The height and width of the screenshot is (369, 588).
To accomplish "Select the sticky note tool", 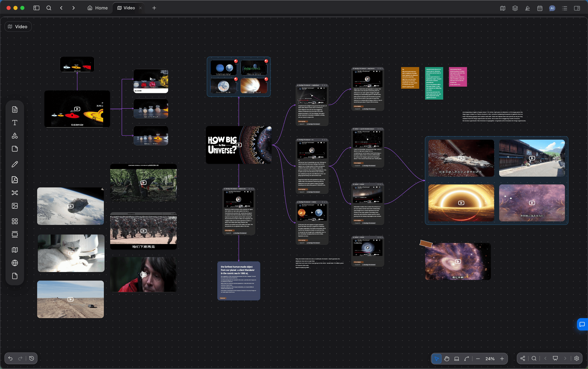I will (15, 149).
